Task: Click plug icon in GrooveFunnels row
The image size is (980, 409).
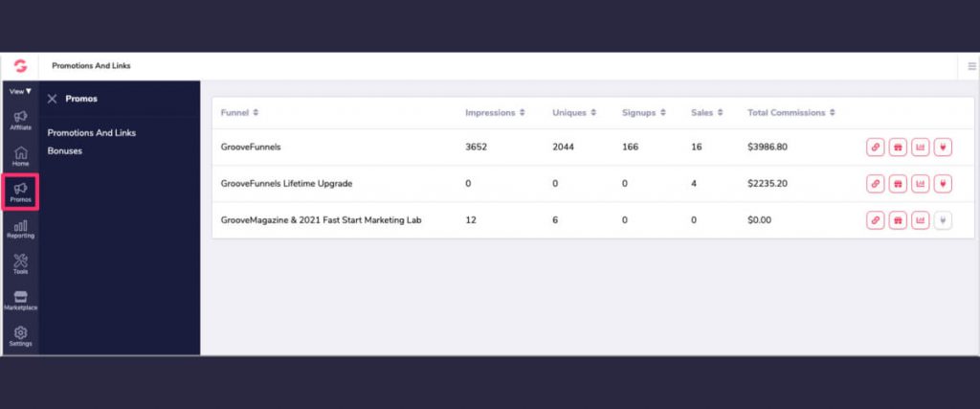Action: pos(944,148)
